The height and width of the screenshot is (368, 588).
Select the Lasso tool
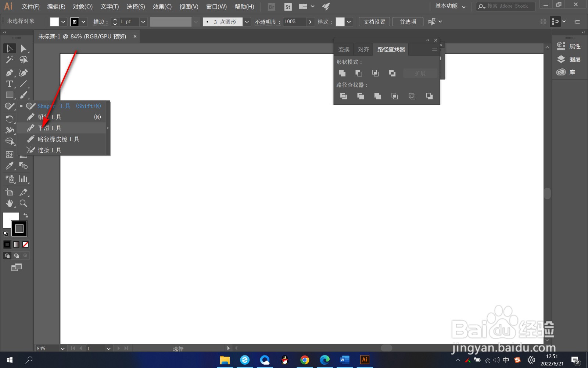(x=24, y=60)
